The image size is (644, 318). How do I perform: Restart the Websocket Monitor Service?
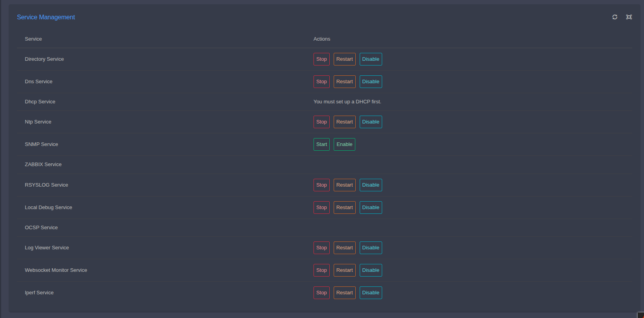pos(344,270)
